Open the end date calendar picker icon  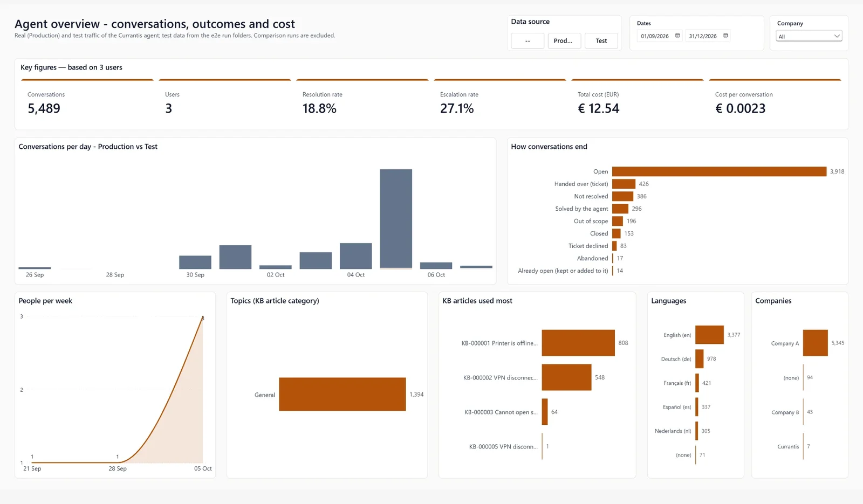(x=725, y=36)
